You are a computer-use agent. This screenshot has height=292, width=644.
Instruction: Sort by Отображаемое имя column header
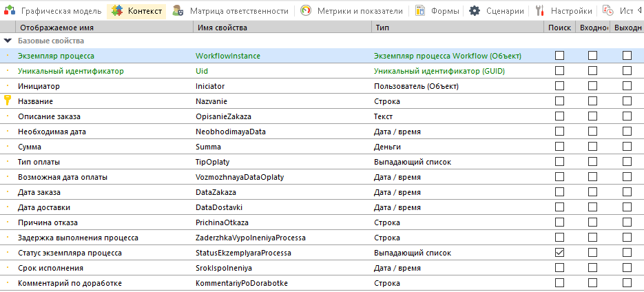[x=104, y=28]
